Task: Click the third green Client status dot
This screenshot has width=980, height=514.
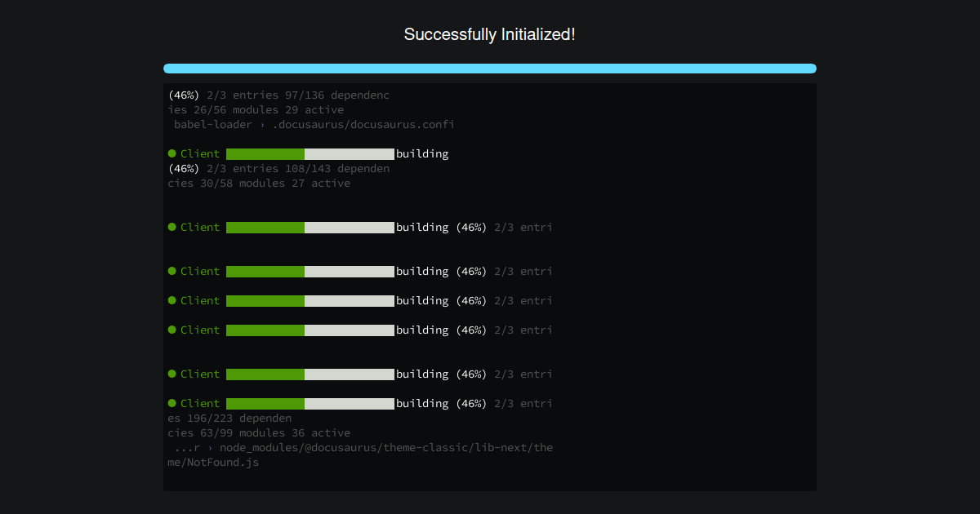Action: tap(172, 271)
